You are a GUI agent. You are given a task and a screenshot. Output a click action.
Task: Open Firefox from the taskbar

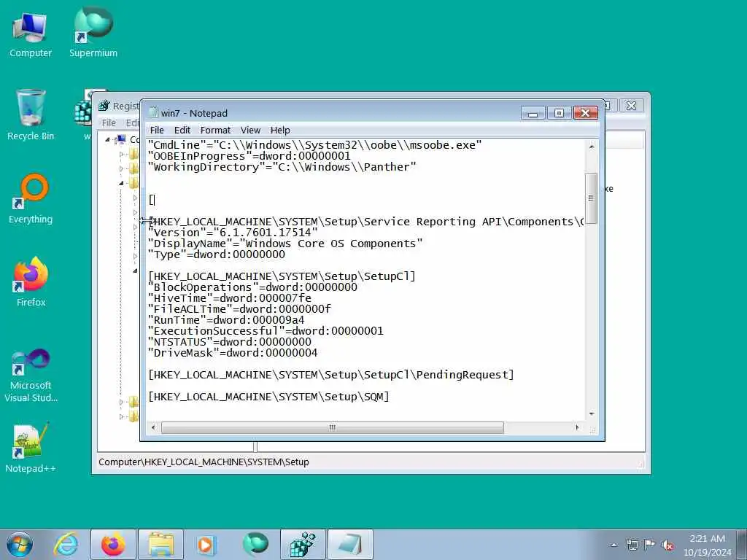pyautogui.click(x=113, y=544)
